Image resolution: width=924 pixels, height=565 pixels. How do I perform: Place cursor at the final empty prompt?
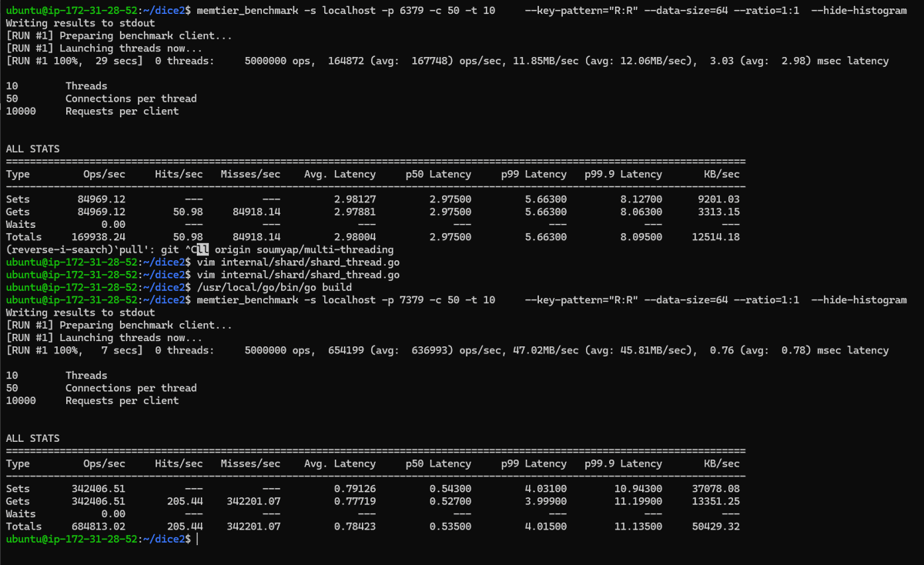198,539
